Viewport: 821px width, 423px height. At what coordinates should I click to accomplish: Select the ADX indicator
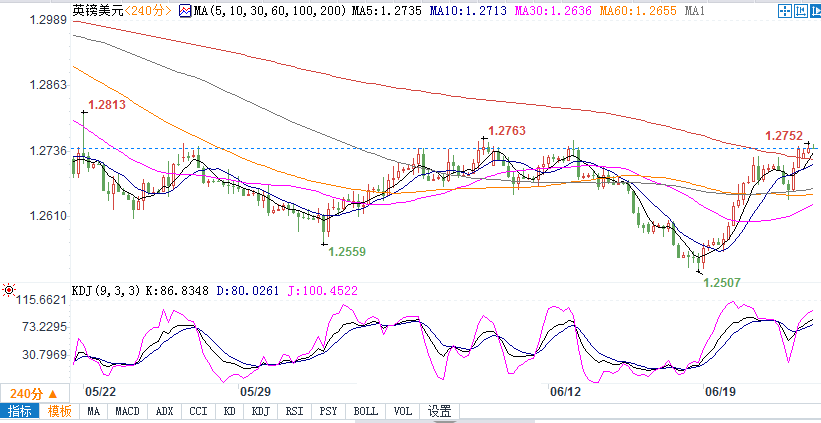tap(164, 411)
